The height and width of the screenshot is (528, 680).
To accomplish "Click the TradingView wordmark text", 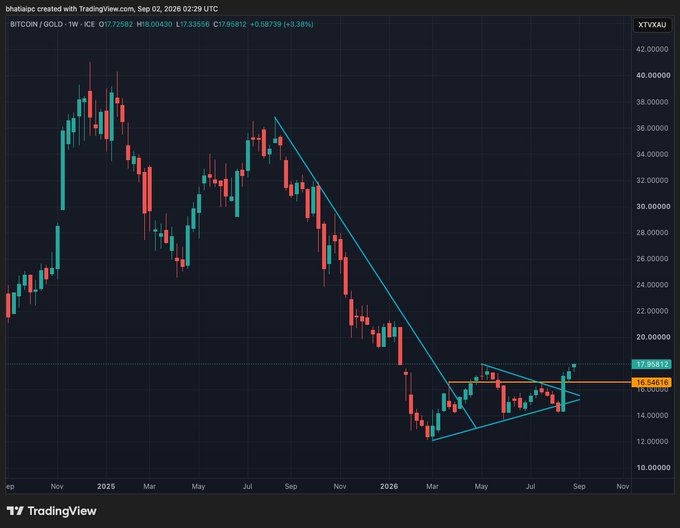I will pos(62,511).
